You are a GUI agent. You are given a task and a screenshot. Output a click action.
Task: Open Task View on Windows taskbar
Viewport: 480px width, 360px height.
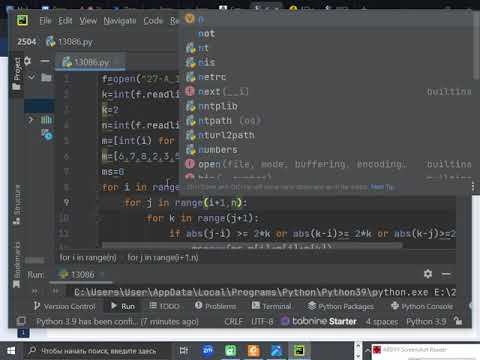click(184, 351)
